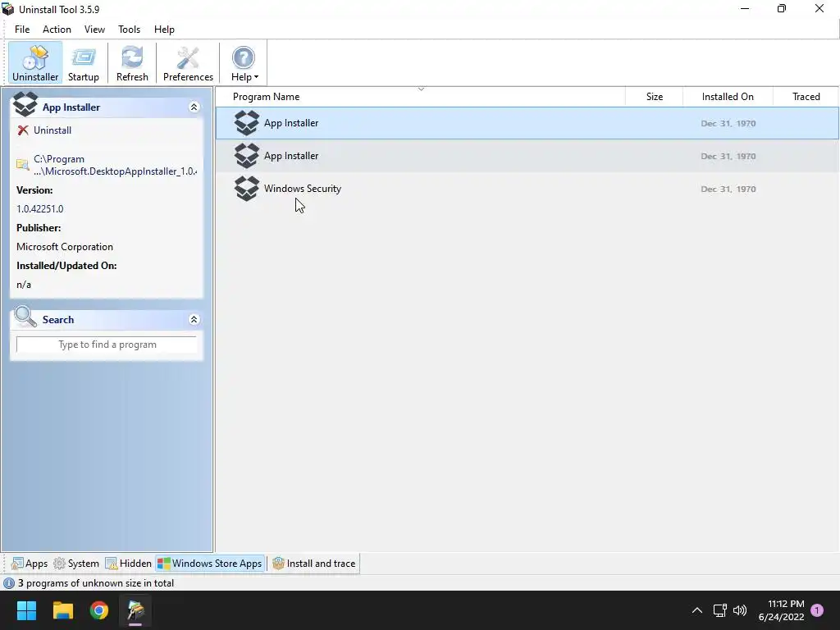Sort by Installed On column header
The height and width of the screenshot is (630, 840).
[x=728, y=97]
